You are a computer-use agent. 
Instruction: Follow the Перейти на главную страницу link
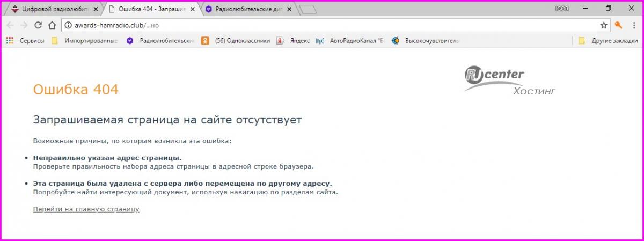click(86, 209)
